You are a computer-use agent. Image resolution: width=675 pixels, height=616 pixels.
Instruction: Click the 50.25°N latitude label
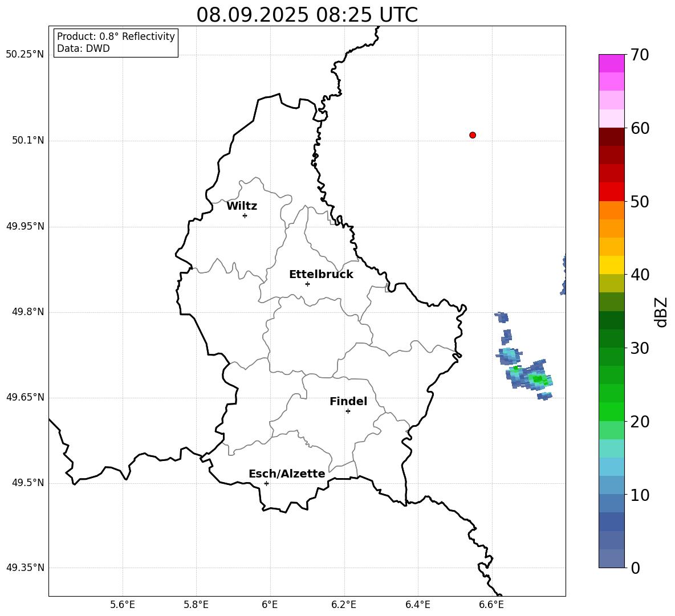tap(25, 55)
